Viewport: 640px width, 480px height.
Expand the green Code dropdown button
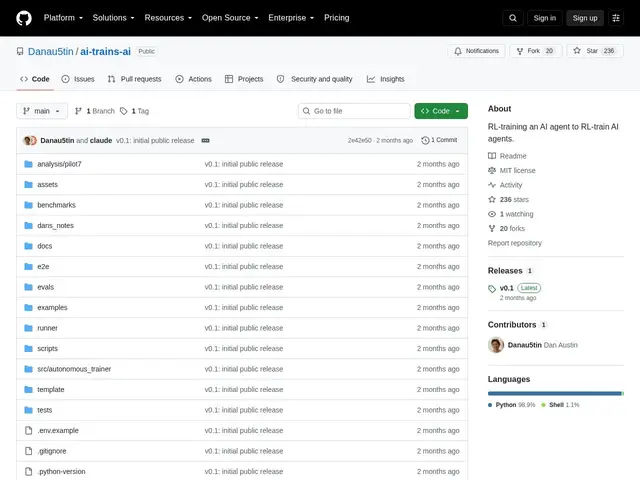tap(441, 111)
